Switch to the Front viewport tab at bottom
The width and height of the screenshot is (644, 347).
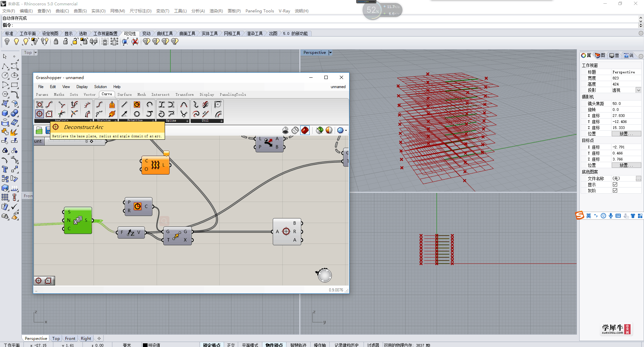click(70, 338)
